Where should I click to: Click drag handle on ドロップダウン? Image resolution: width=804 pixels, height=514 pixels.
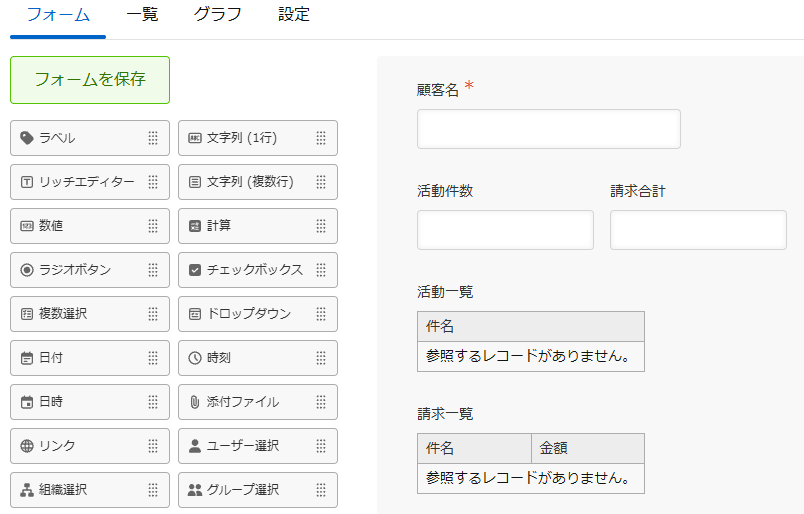(x=321, y=314)
